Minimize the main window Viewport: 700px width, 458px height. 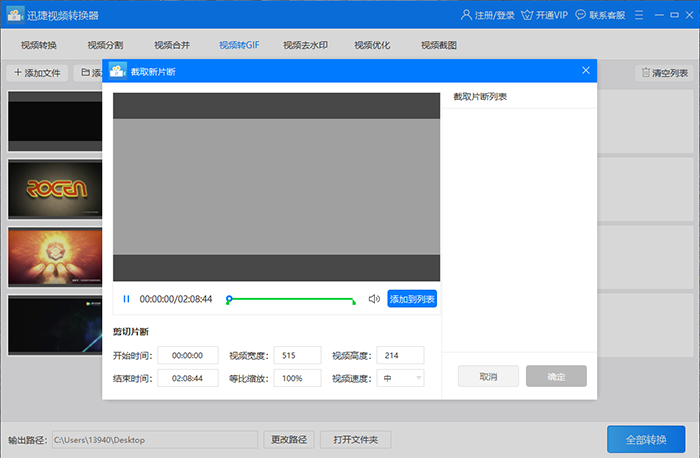point(659,15)
